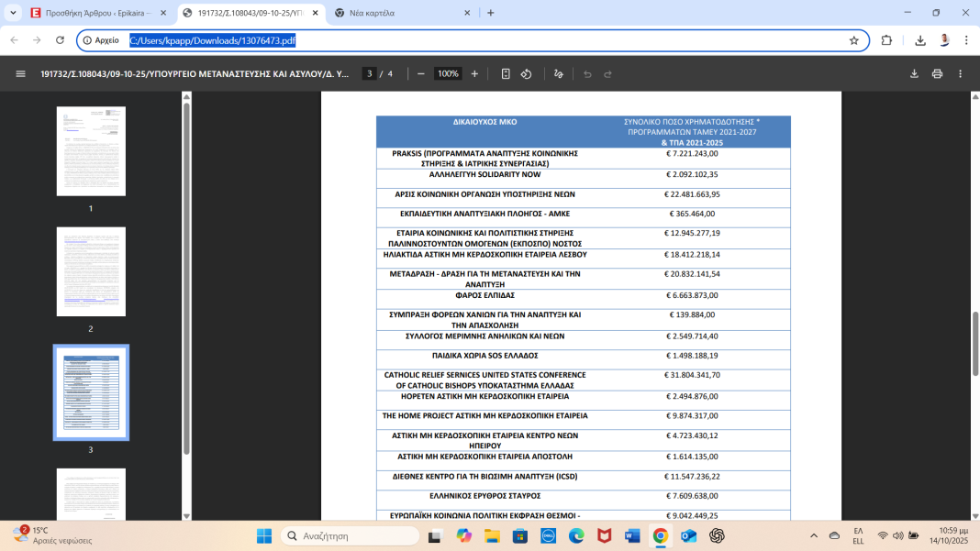Viewport: 980px width, 551px height.
Task: Open the Chrome extensions puzzle icon
Action: coord(886,40)
